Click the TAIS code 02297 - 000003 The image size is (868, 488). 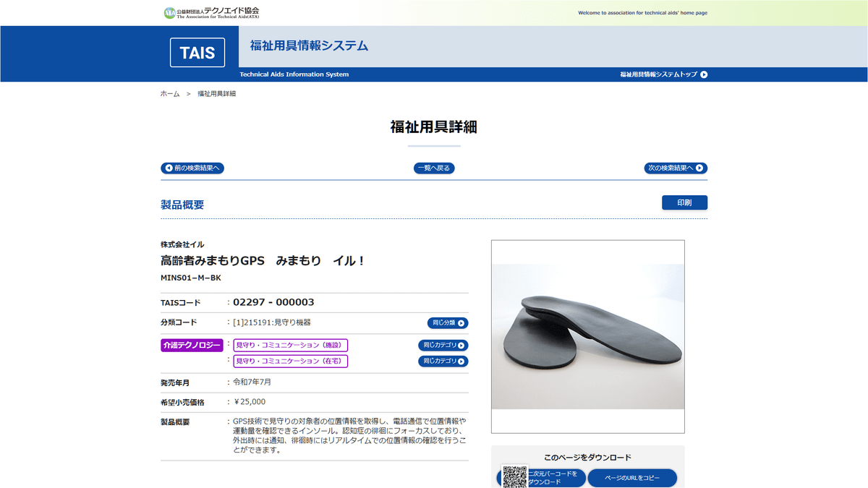pos(273,302)
